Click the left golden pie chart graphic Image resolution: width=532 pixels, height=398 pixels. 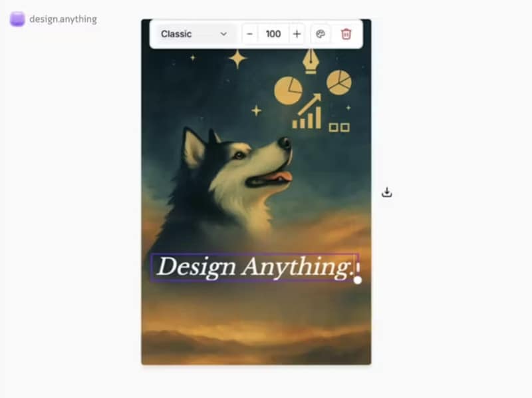[x=288, y=90]
